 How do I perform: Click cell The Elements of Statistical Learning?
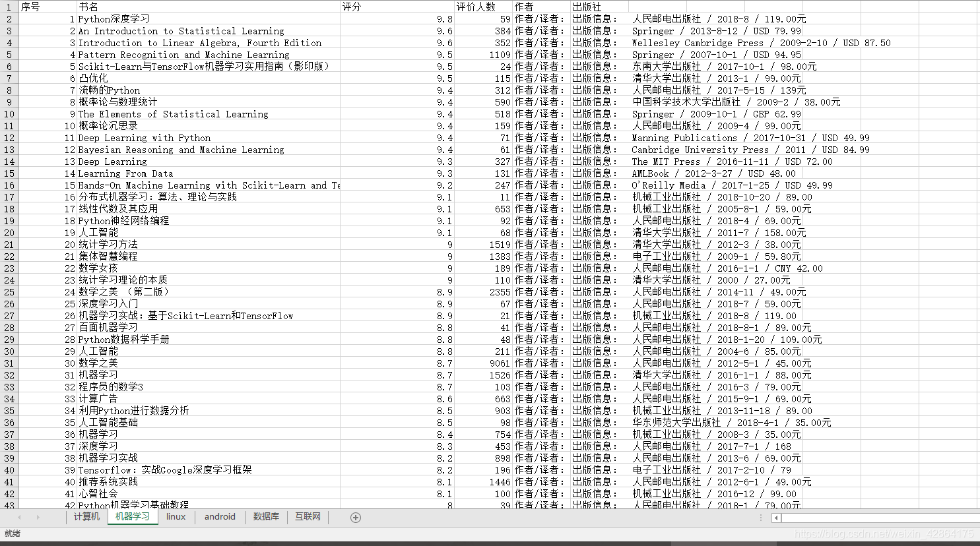pos(209,114)
